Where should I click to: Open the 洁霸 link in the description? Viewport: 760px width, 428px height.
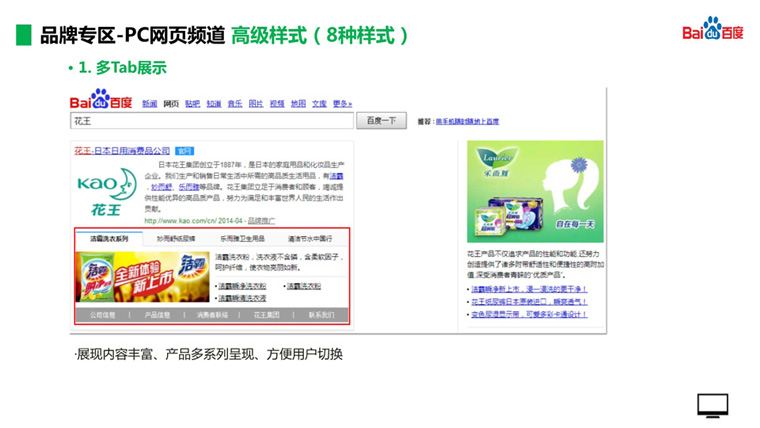[x=336, y=176]
